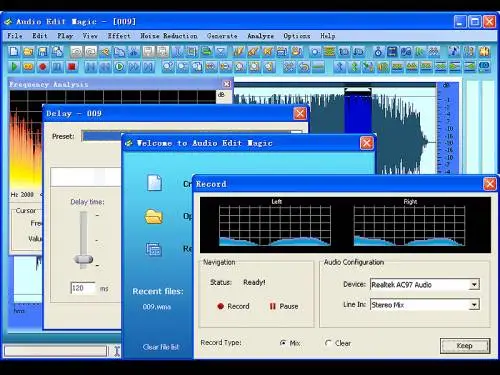500x375 pixels.
Task: Open the Effect menu
Action: [119, 36]
